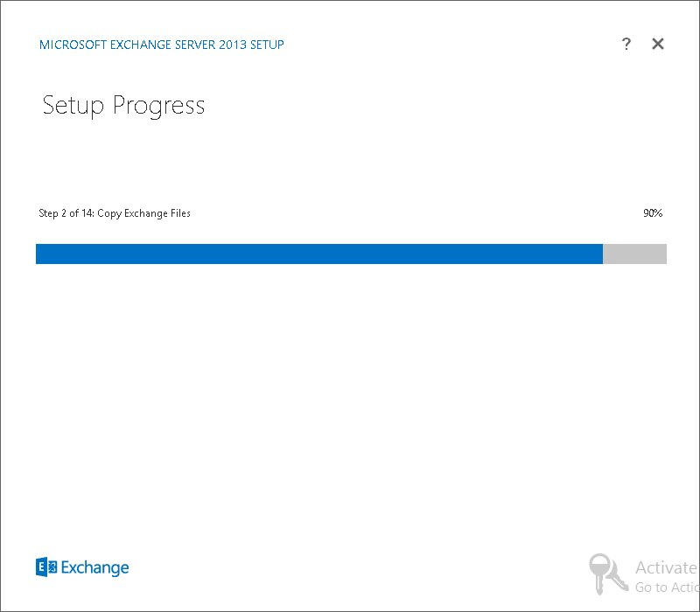Click the 'Copy Exchange Files' step text

click(x=143, y=213)
